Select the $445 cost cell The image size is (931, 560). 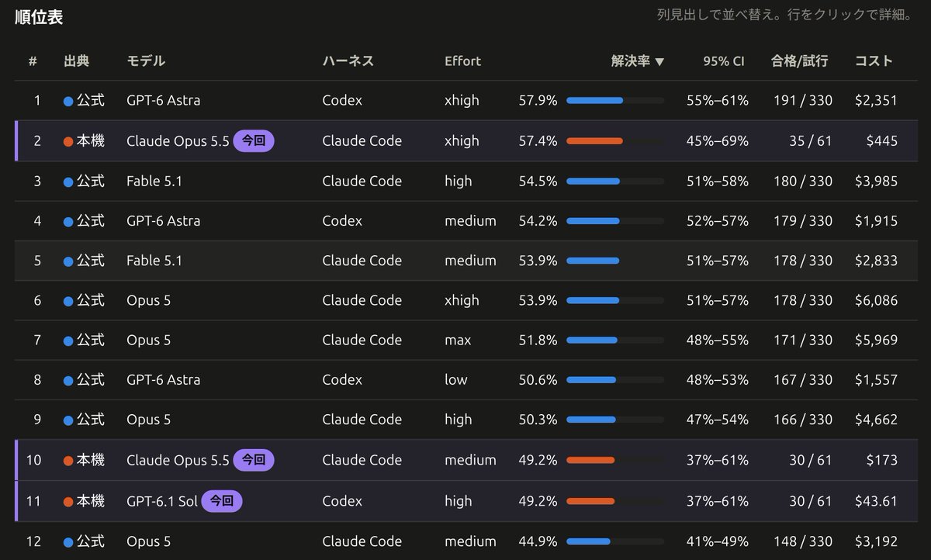click(882, 140)
